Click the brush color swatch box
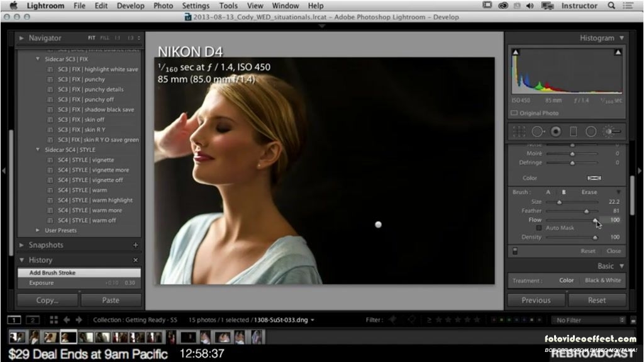Image resolution: width=644 pixels, height=362 pixels. [x=594, y=178]
